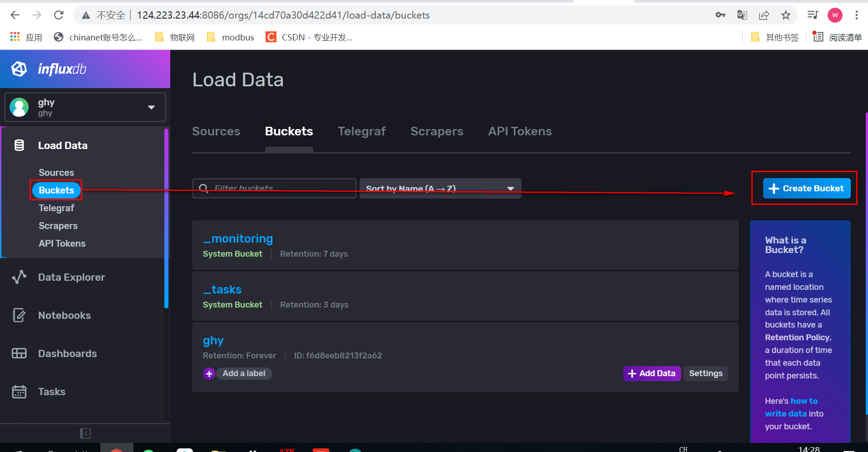Click the share icon in browser toolbar
This screenshot has height=452, width=868.
pyautogui.click(x=764, y=15)
